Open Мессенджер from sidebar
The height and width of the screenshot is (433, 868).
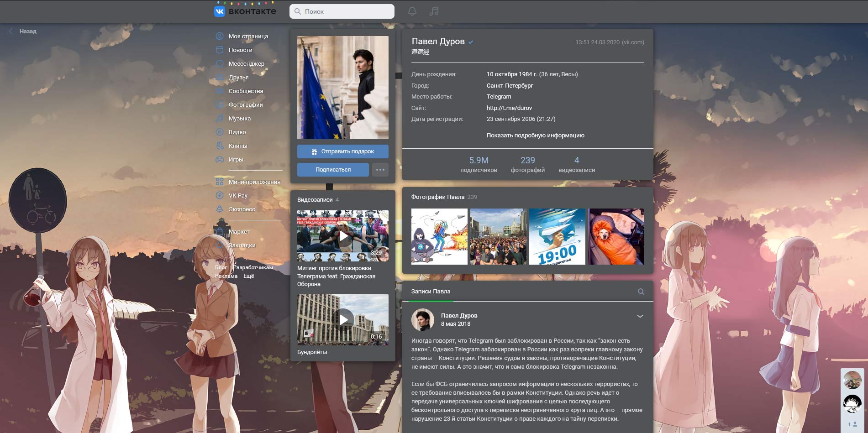247,63
